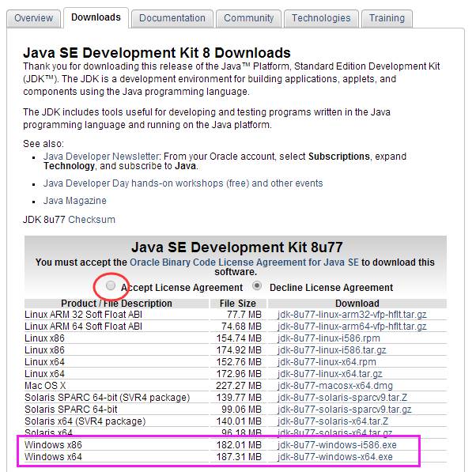476x472 pixels.
Task: Switch to the Technologies tab
Action: coord(321,18)
